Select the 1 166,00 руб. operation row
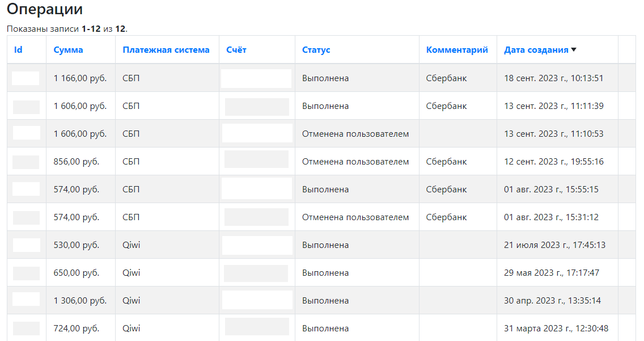Image resolution: width=644 pixels, height=341 pixels. (x=321, y=78)
